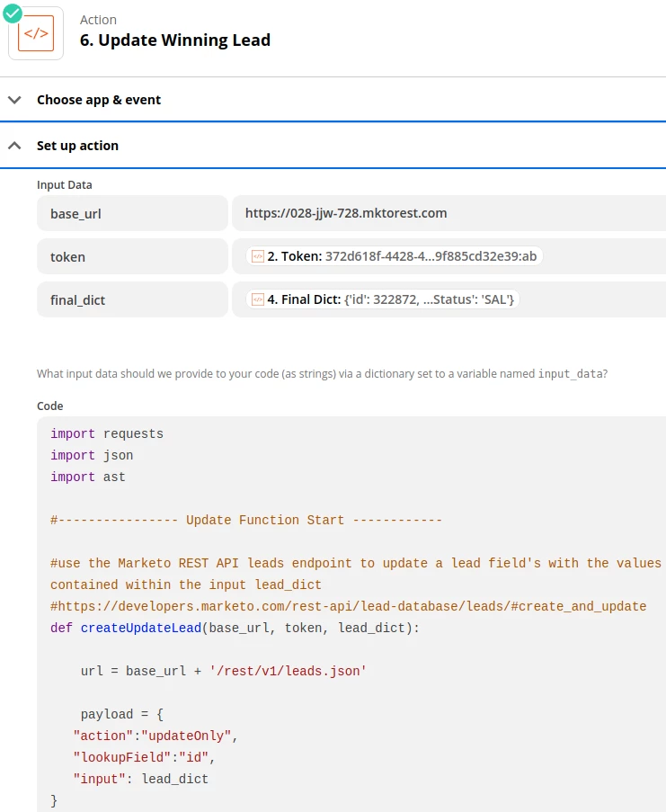Click the step title Update Winning Lead
Screen dimensions: 666x812
coord(175,40)
